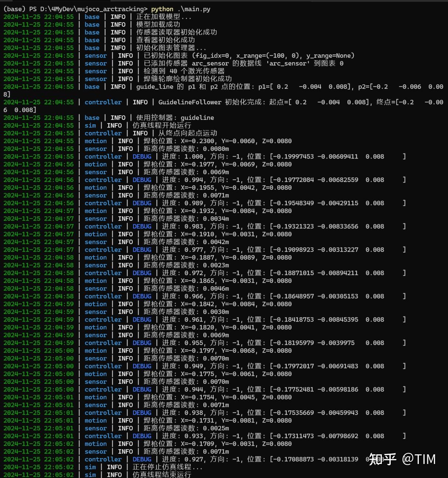The width and height of the screenshot is (448, 478).
Task: Click the 从终点向起点运动 controller message
Action: [x=188, y=133]
